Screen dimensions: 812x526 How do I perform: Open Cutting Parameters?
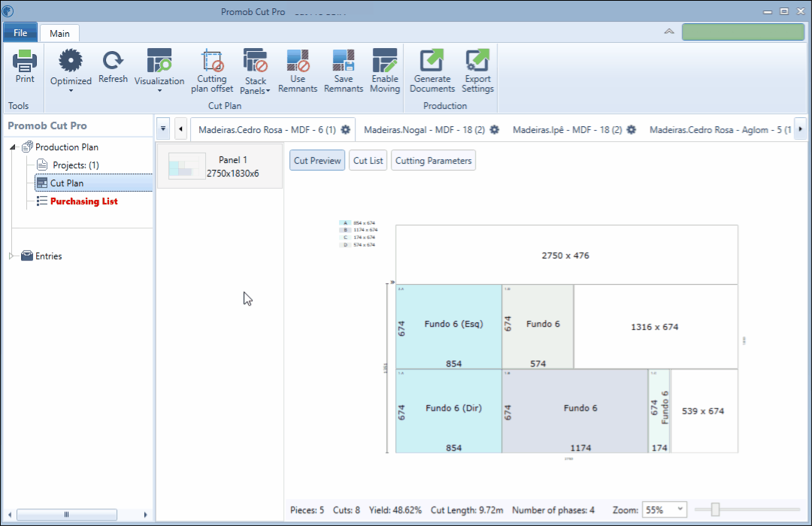[434, 161]
